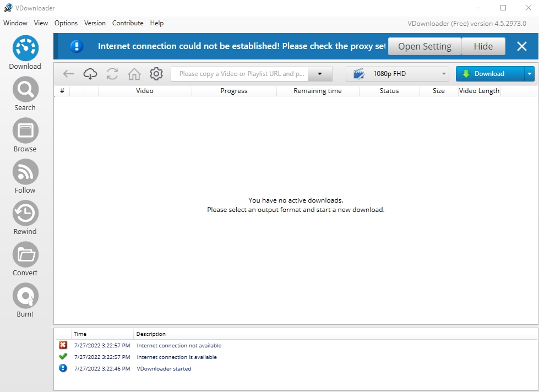Open the Browse section in sidebar
The image size is (539, 392).
(25, 130)
